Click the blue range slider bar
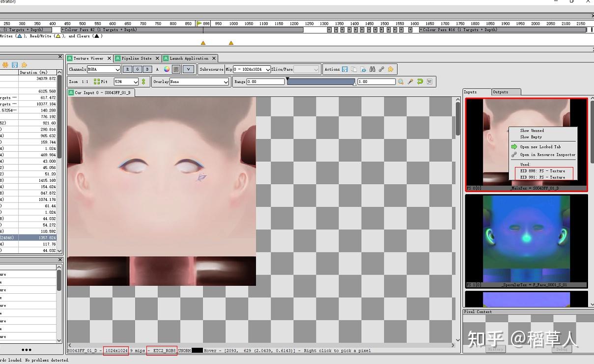The width and height of the screenshot is (594, 364). click(x=321, y=82)
